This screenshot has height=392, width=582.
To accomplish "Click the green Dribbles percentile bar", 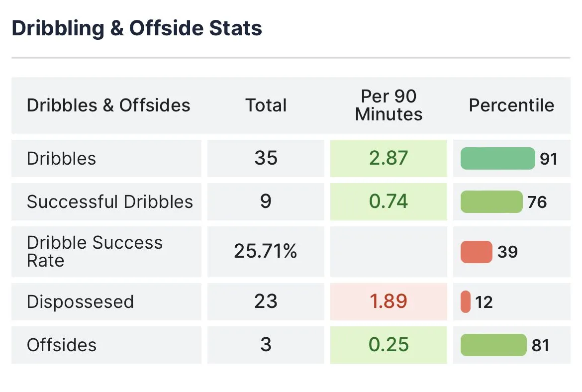I will click(497, 159).
